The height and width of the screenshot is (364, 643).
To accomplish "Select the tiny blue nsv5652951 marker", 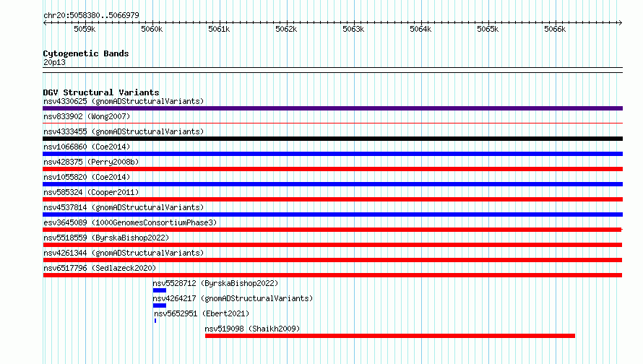I will [x=155, y=321].
